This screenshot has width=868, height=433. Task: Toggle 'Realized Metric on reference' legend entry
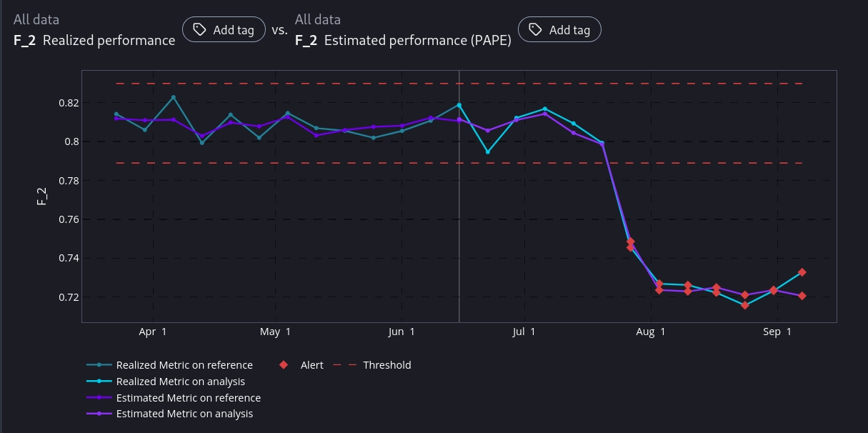pos(184,365)
